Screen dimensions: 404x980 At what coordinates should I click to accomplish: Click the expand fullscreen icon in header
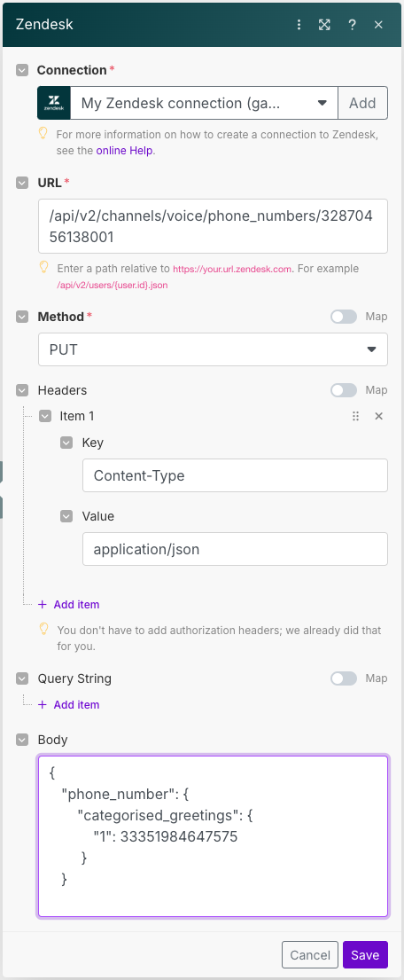tap(324, 24)
